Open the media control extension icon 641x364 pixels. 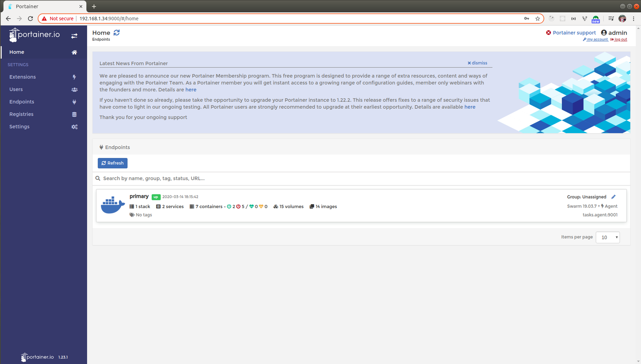point(611,19)
